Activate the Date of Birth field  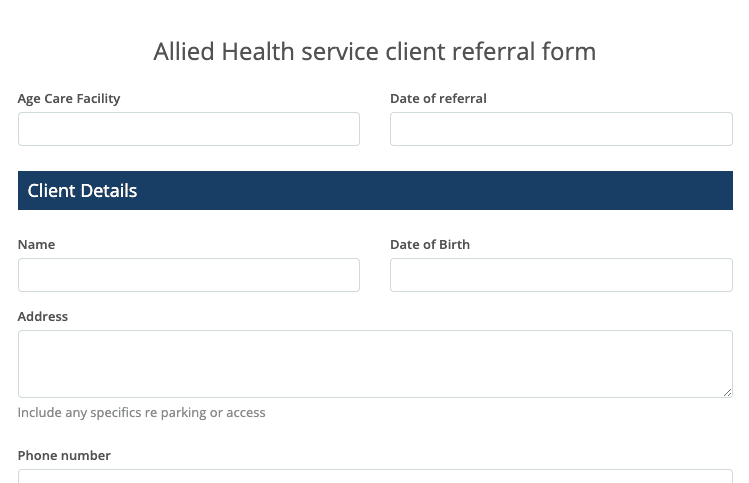click(x=561, y=275)
